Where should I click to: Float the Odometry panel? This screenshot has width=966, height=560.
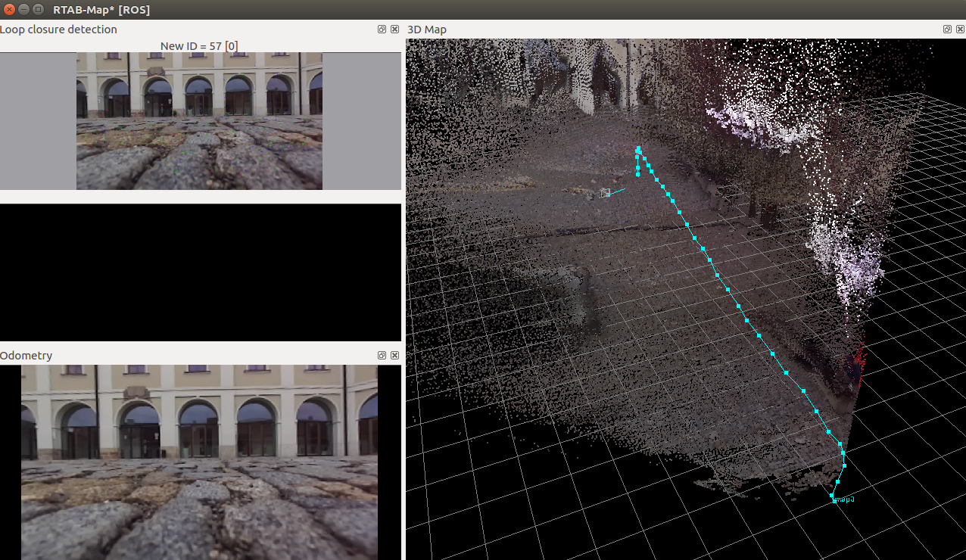(382, 356)
